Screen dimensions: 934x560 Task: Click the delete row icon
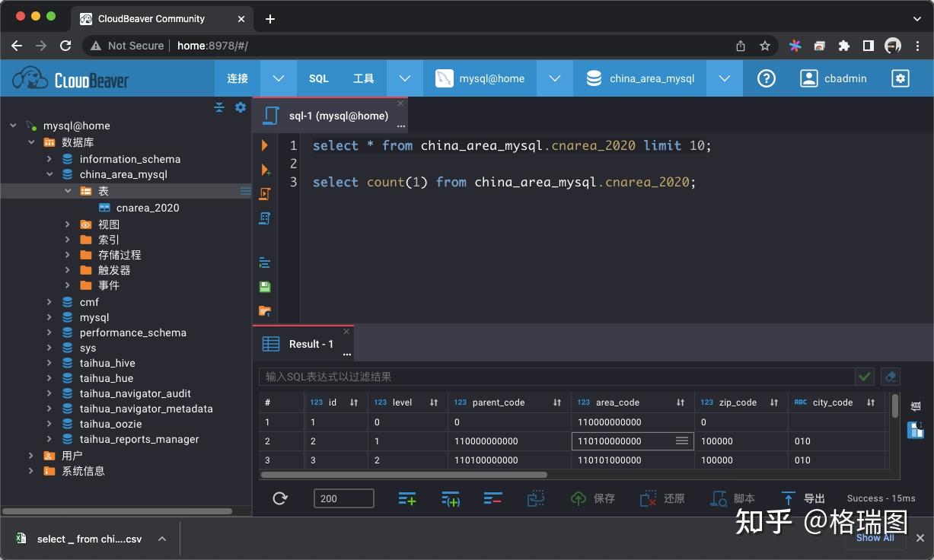[x=493, y=498]
